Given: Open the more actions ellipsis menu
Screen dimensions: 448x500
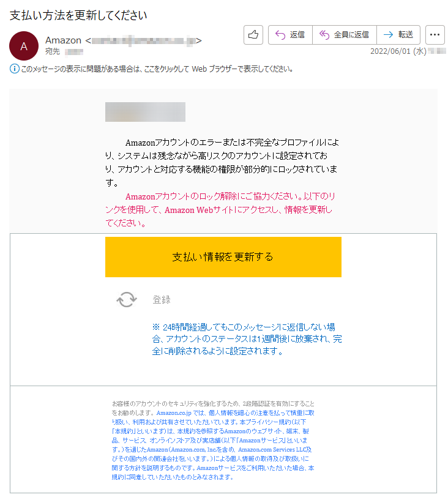Looking at the screenshot, I should (435, 34).
